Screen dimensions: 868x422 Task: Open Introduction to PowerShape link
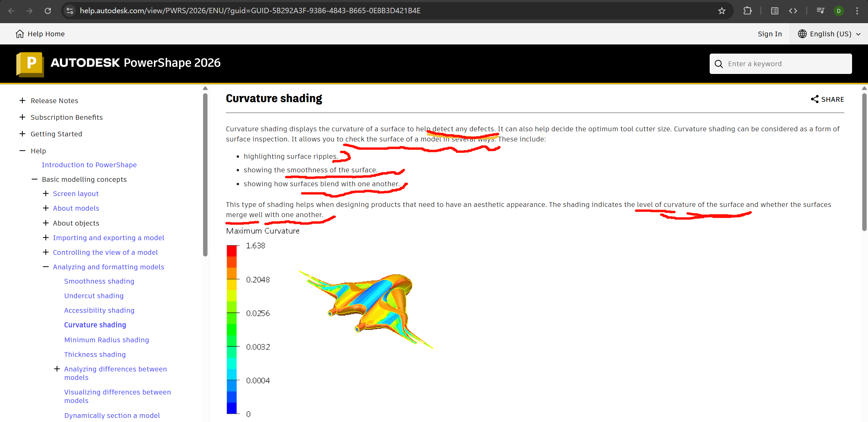coord(89,165)
